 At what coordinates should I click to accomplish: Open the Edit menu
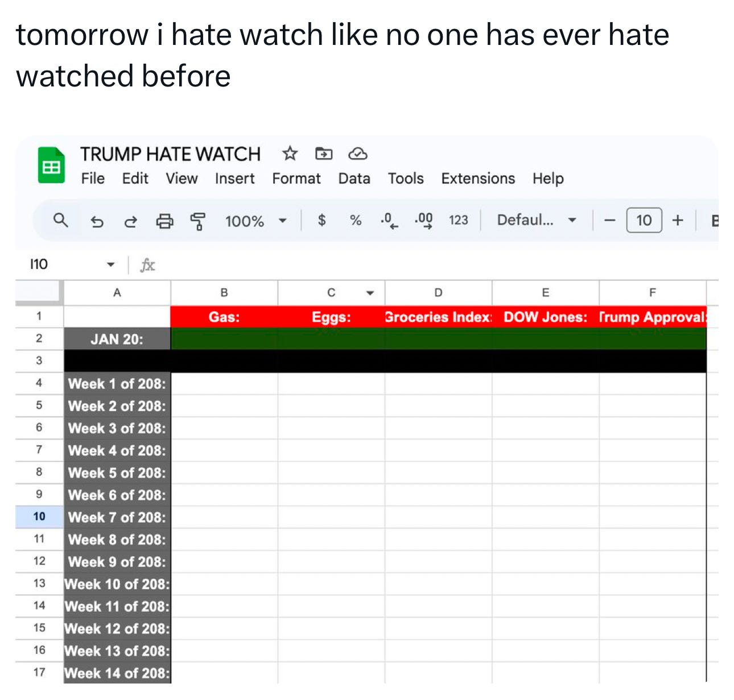pos(135,179)
